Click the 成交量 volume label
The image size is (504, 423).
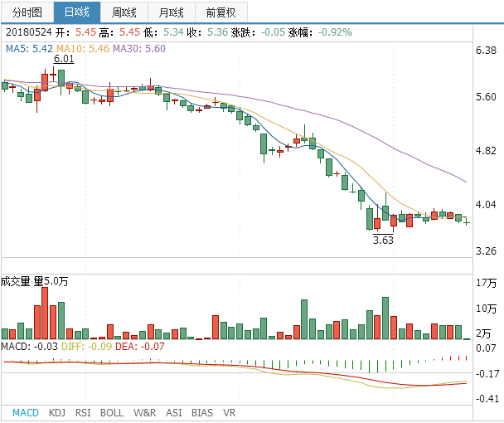click(x=15, y=281)
